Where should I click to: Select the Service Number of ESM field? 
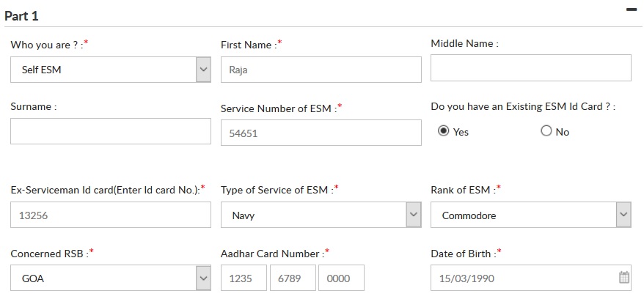pos(321,133)
